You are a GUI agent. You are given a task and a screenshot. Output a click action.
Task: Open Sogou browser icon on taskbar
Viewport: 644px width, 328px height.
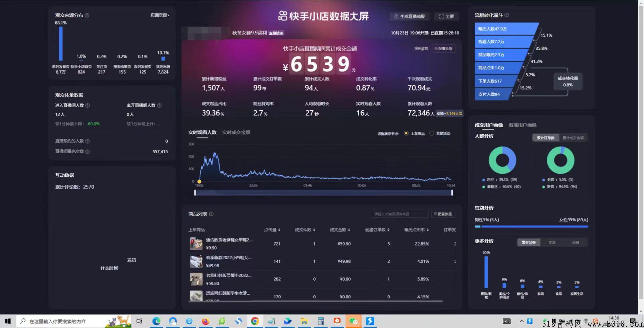pos(238,321)
